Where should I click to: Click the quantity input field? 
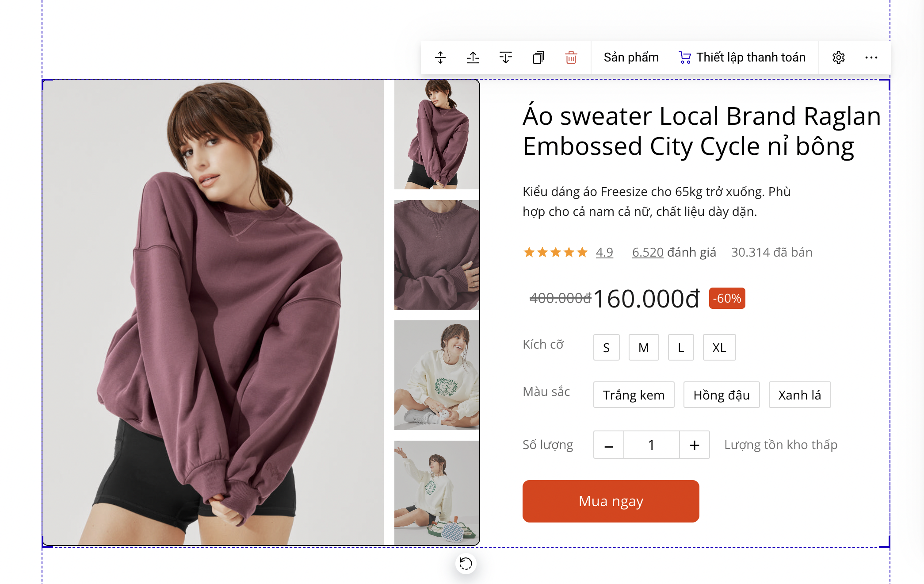tap(651, 445)
